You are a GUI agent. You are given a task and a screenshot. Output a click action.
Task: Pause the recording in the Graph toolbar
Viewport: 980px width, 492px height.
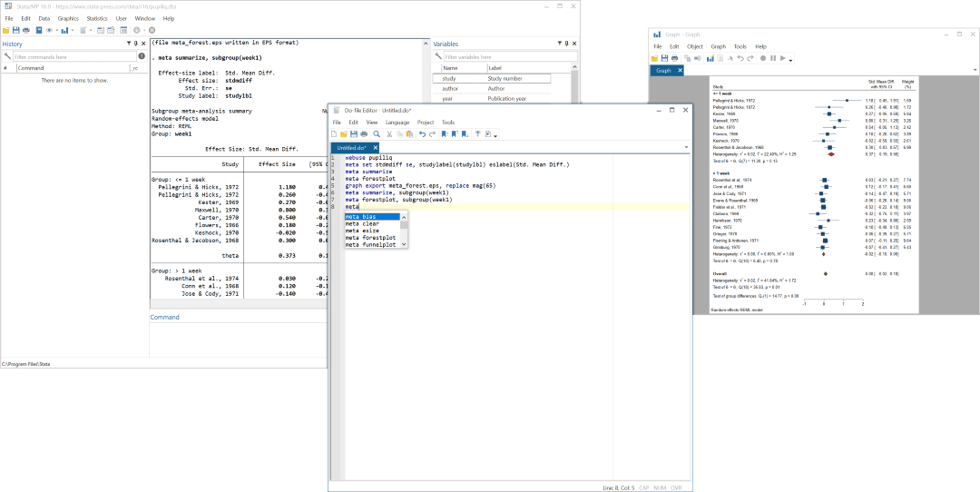[x=771, y=58]
